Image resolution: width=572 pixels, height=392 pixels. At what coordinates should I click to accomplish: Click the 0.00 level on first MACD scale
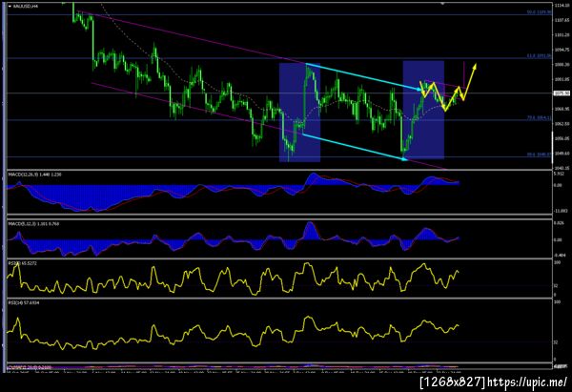coord(558,185)
